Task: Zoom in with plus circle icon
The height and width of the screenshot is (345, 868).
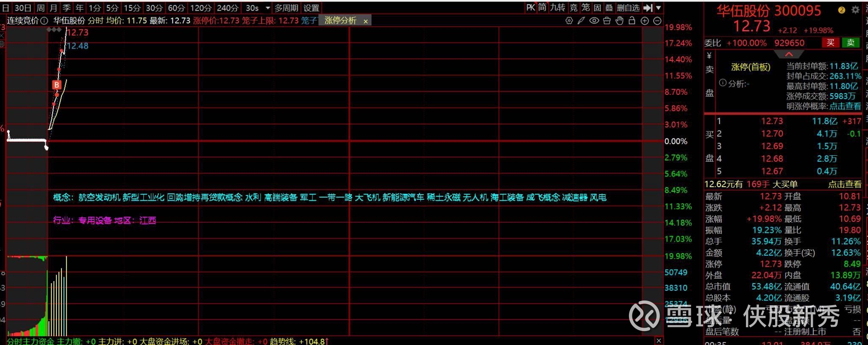Action: click(645, 21)
